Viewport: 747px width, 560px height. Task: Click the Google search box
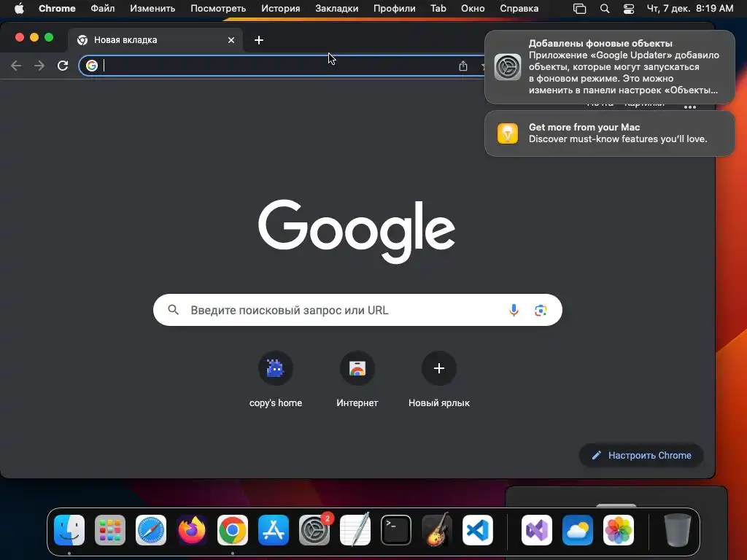click(357, 310)
